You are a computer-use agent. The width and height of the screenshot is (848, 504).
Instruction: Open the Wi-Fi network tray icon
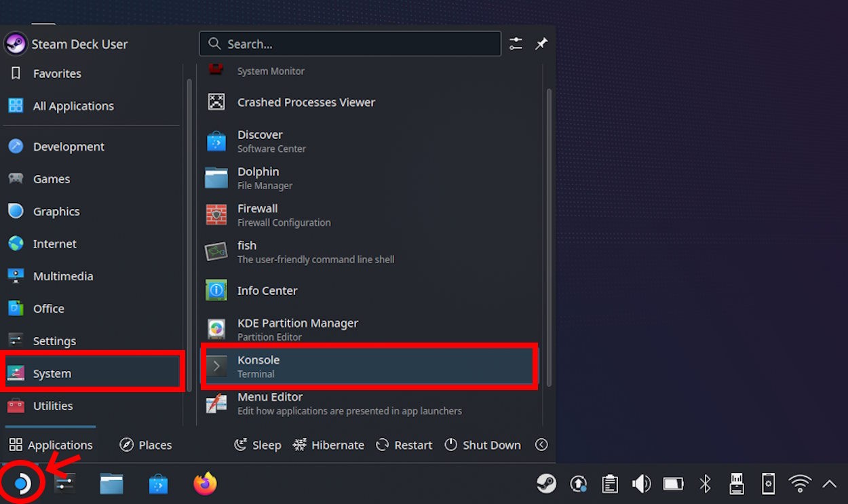[800, 484]
